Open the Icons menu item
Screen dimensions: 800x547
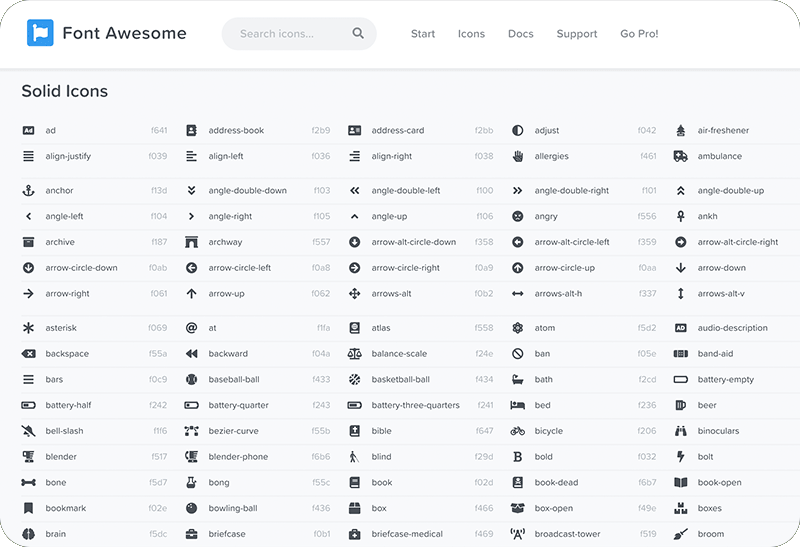471,34
